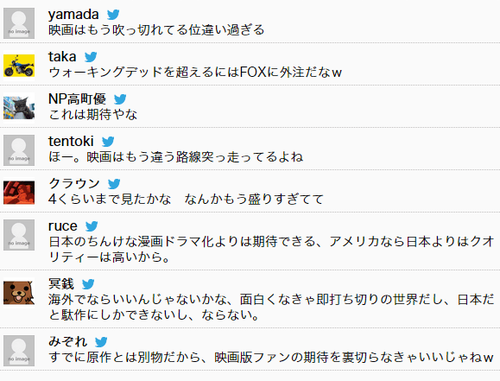
Task: Click yamada's no-image placeholder avatar
Action: (x=19, y=23)
